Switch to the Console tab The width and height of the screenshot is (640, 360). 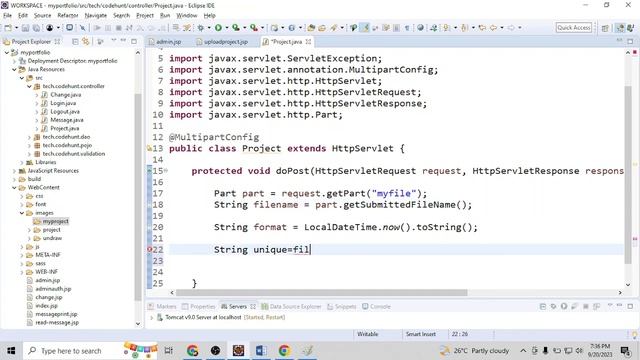(376, 307)
